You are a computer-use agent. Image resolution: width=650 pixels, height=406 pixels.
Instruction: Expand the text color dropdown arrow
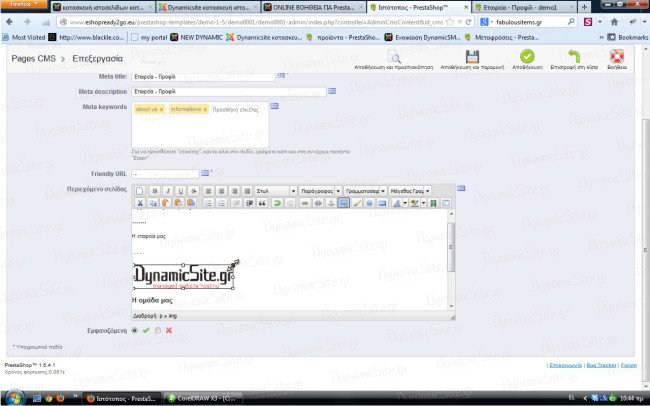pyautogui.click(x=405, y=203)
